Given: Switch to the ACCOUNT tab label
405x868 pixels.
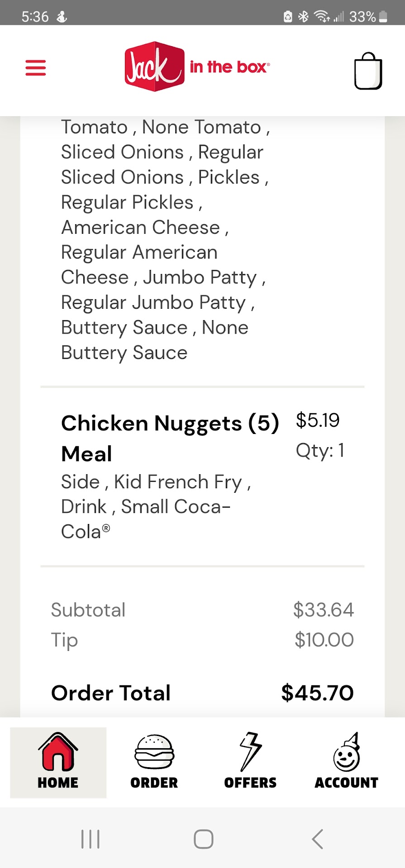Looking at the screenshot, I should click(x=347, y=783).
